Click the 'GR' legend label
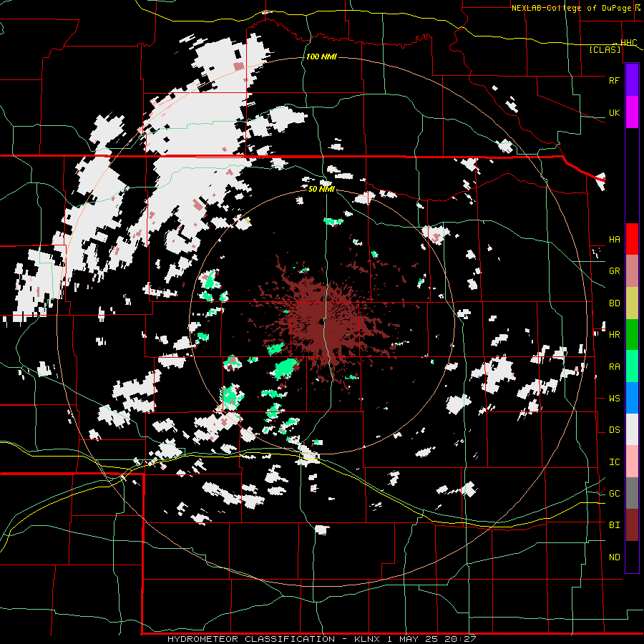The width and height of the screenshot is (644, 644). (614, 271)
